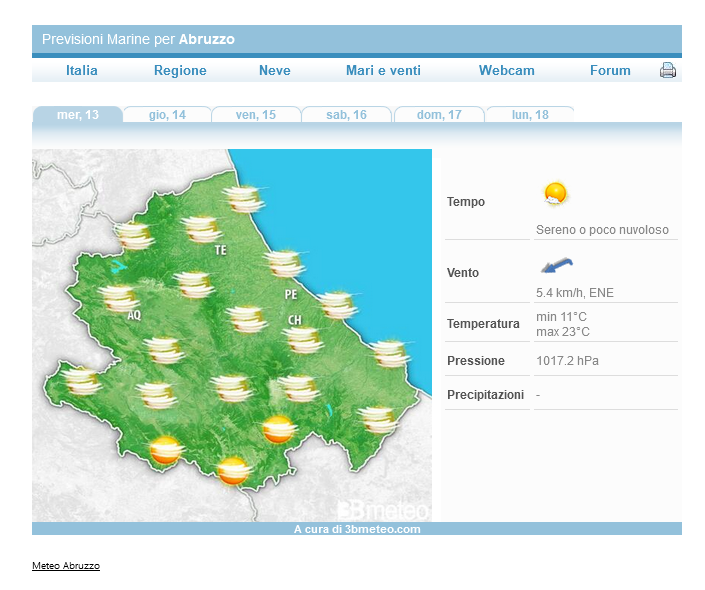The height and width of the screenshot is (590, 705).
Task: Show the lun, 18 forecast tab
Action: [530, 115]
